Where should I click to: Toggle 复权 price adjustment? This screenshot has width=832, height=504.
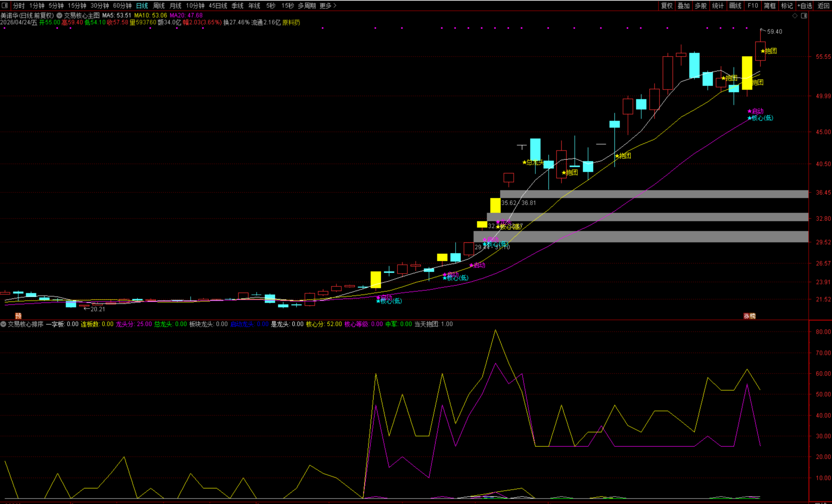click(667, 6)
